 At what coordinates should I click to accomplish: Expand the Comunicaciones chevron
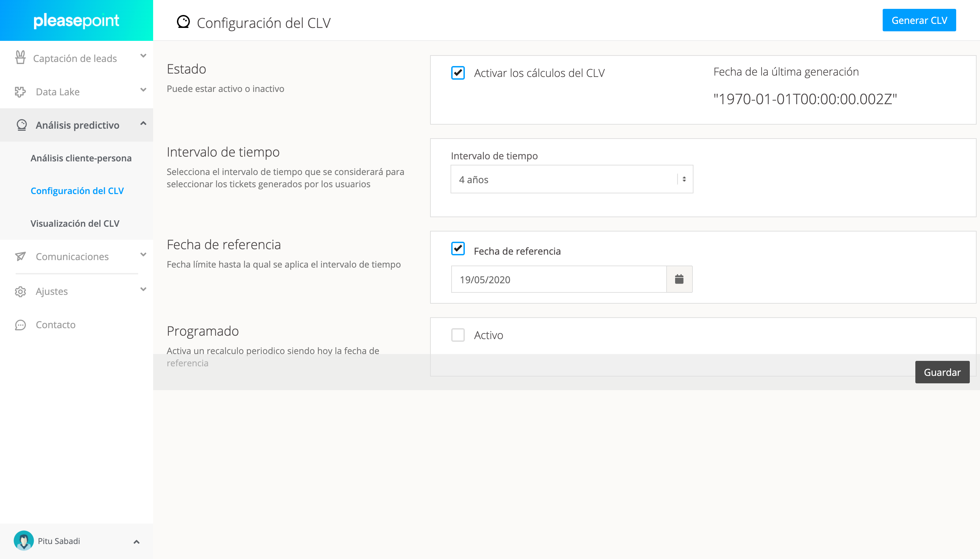tap(143, 255)
